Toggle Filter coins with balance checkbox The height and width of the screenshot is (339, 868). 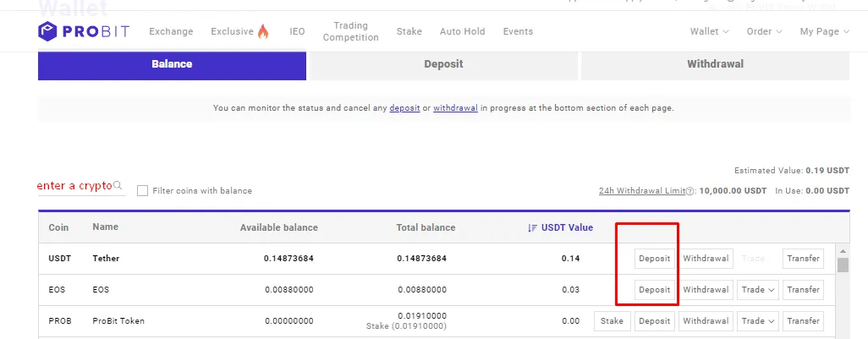(x=142, y=191)
